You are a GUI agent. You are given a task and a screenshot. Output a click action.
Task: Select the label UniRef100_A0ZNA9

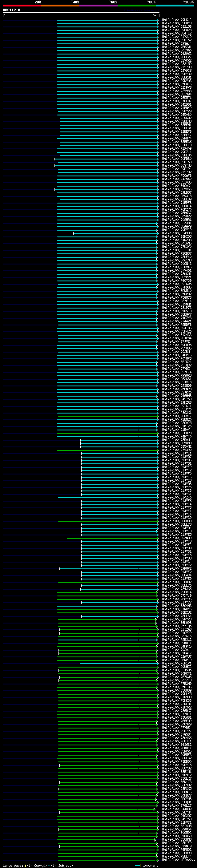[177, 539]
